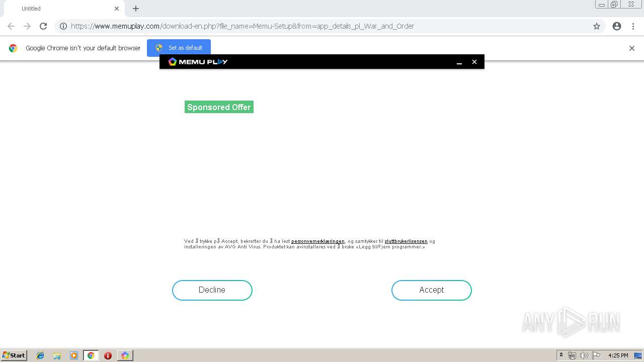Open Windows Explorer from taskbar
The width and height of the screenshot is (644, 362).
pos(57,355)
